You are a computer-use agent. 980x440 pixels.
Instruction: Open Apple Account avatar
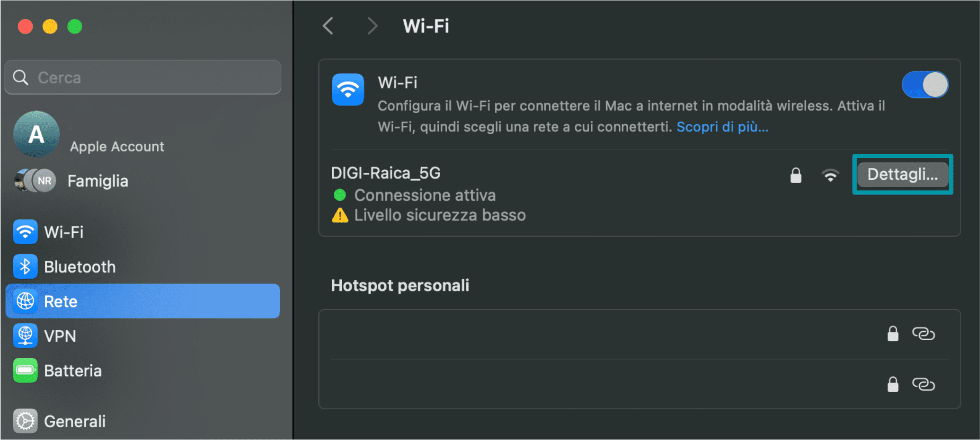point(36,134)
